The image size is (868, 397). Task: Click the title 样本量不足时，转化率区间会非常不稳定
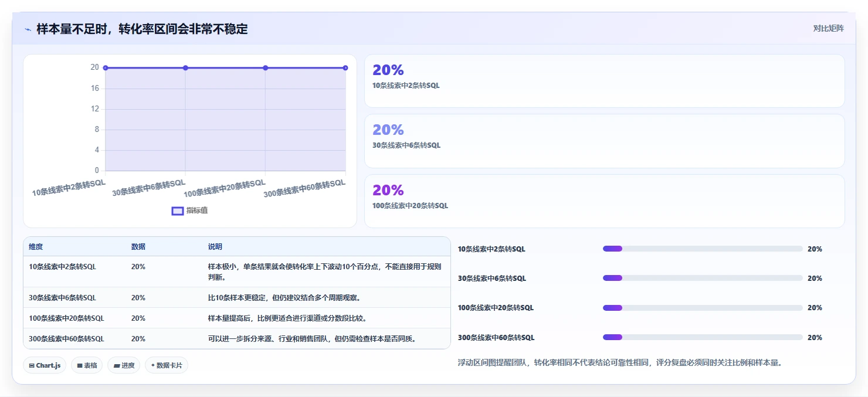(x=142, y=29)
